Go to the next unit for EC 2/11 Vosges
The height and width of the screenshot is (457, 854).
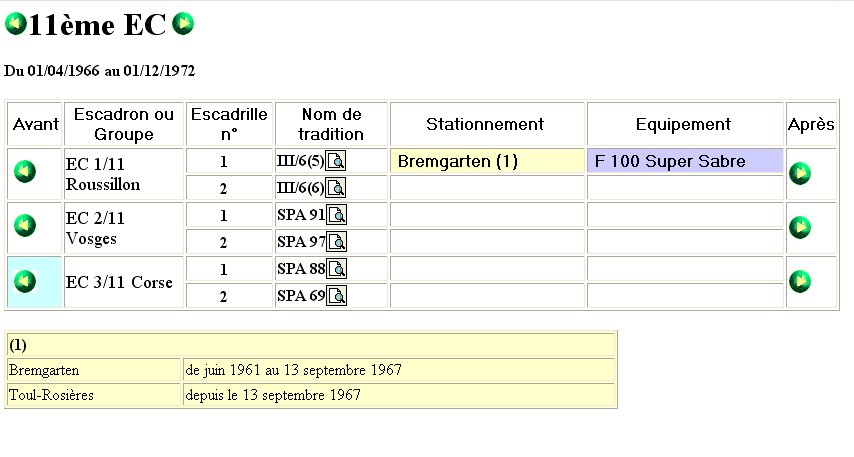[800, 227]
